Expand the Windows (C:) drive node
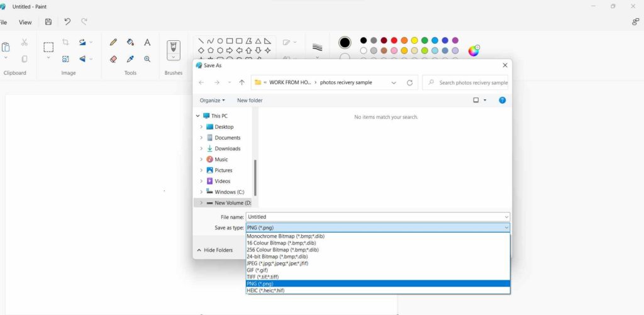The height and width of the screenshot is (315, 644). pos(201,192)
